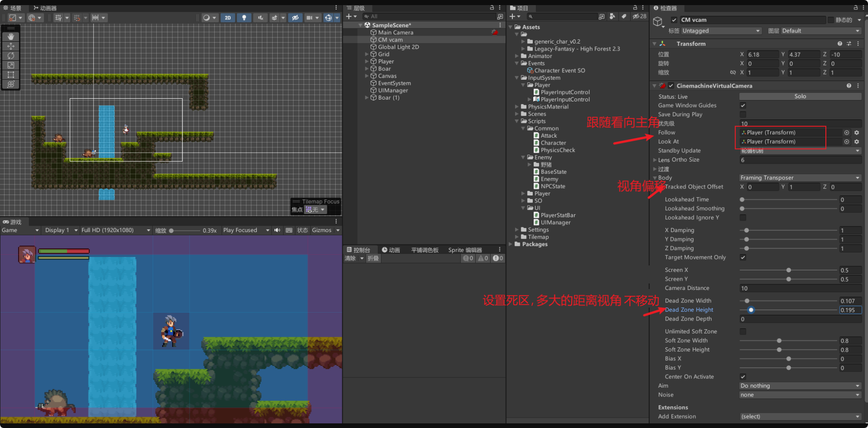Toggle Game Window Guides checkbox
Viewport: 868px width, 428px height.
(x=743, y=106)
